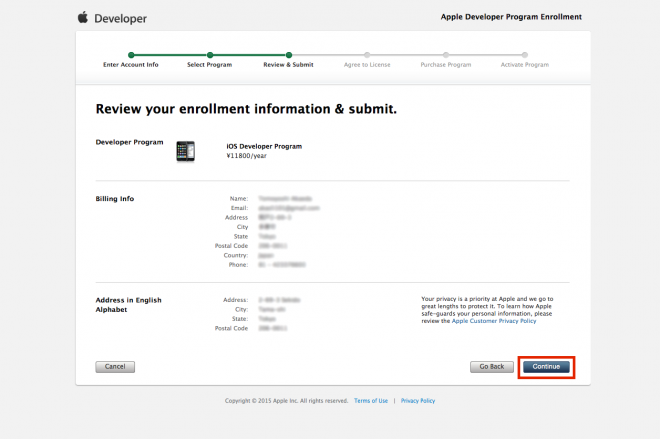The height and width of the screenshot is (439, 660).
Task: Click the ¥11800/year price text
Action: pos(246,155)
